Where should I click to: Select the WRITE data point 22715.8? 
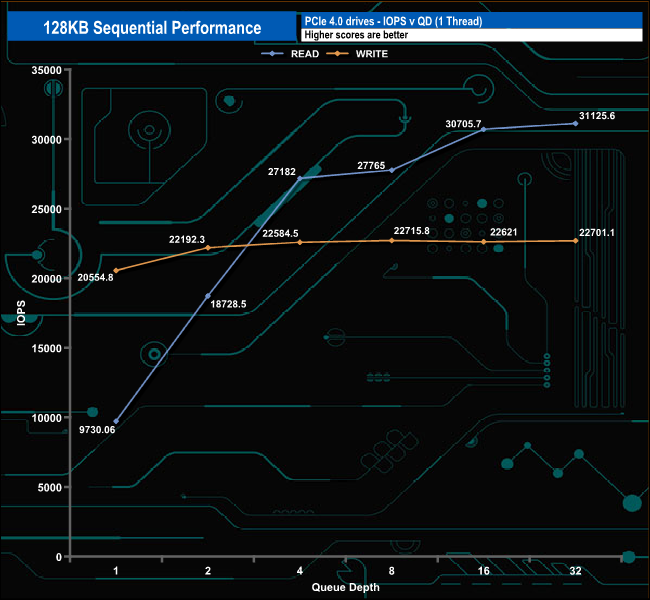click(392, 240)
